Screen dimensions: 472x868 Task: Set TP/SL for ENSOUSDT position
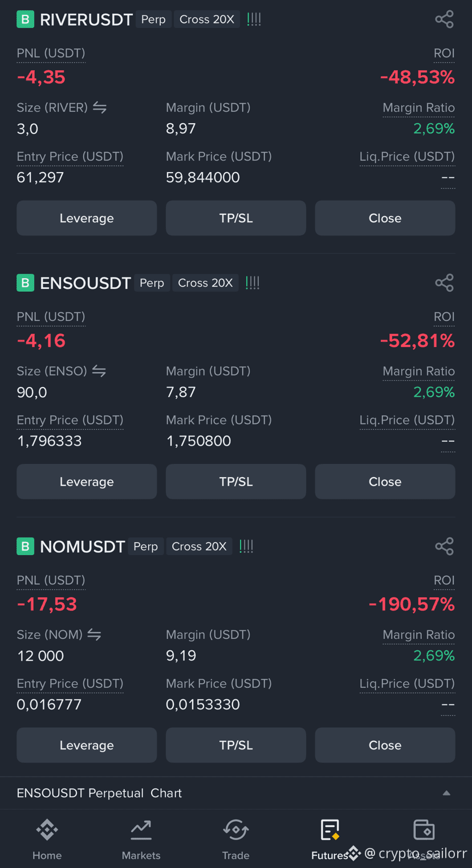236,482
